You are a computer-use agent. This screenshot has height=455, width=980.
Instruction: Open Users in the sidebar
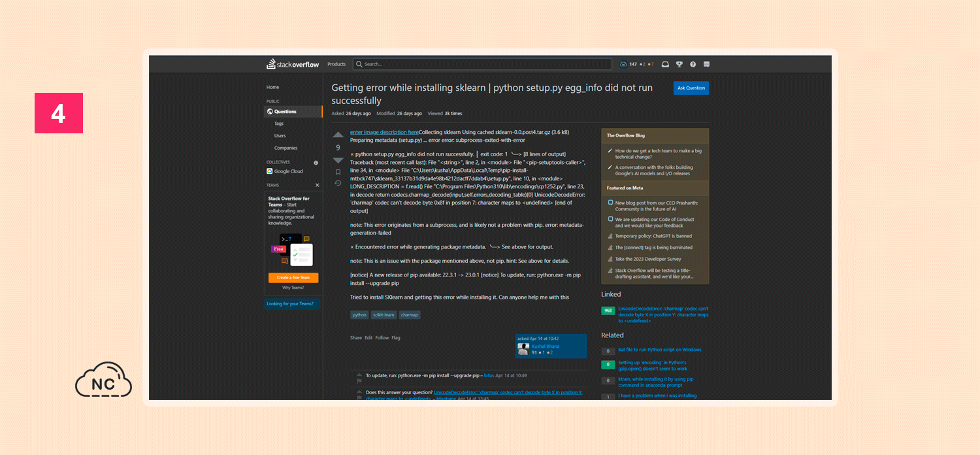pyautogui.click(x=280, y=136)
